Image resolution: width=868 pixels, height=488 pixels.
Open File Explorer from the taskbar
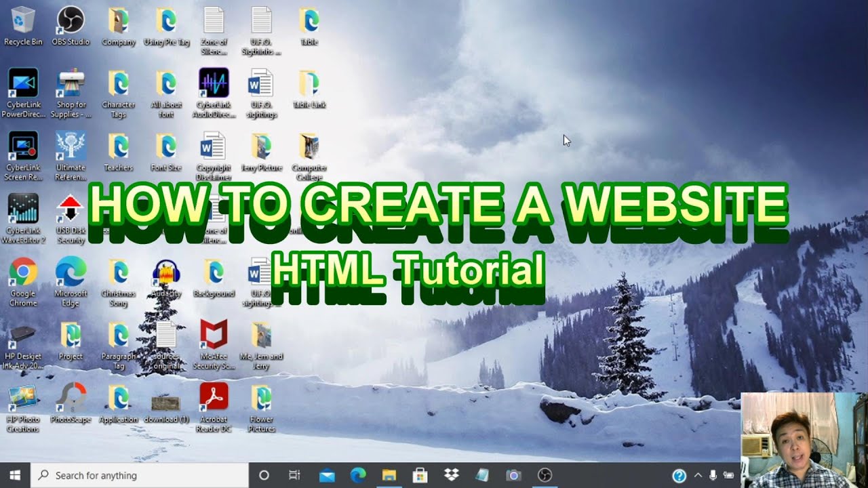click(389, 475)
